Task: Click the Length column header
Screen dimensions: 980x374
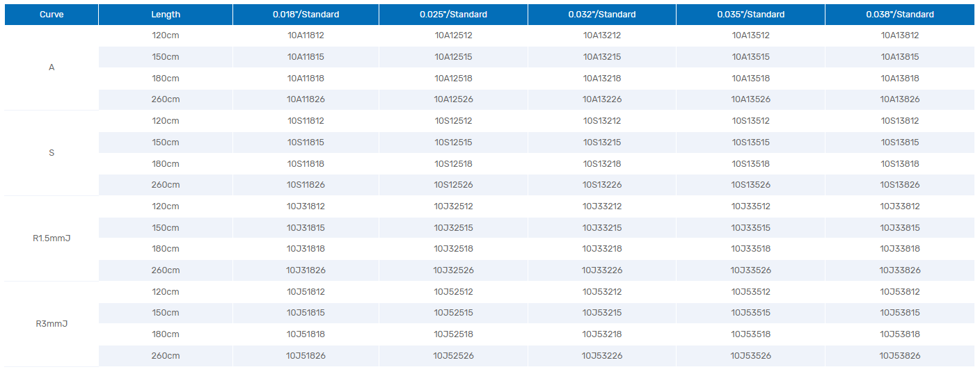Action: 166,15
